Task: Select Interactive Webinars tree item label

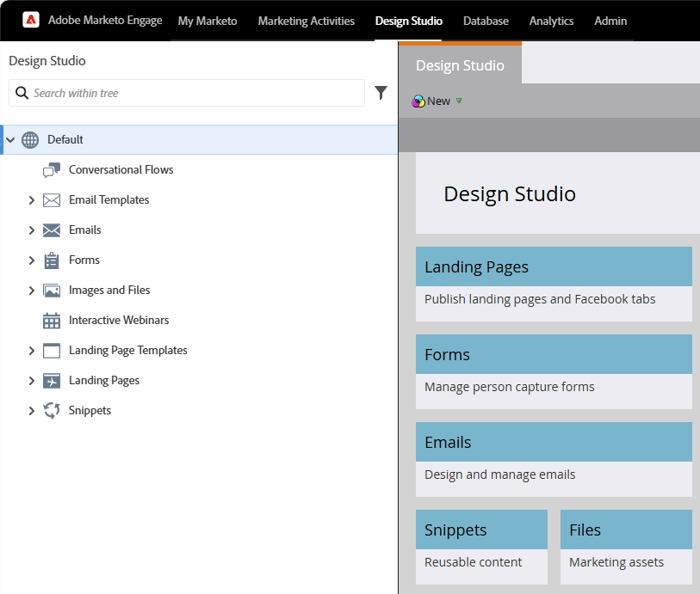Action: point(119,320)
